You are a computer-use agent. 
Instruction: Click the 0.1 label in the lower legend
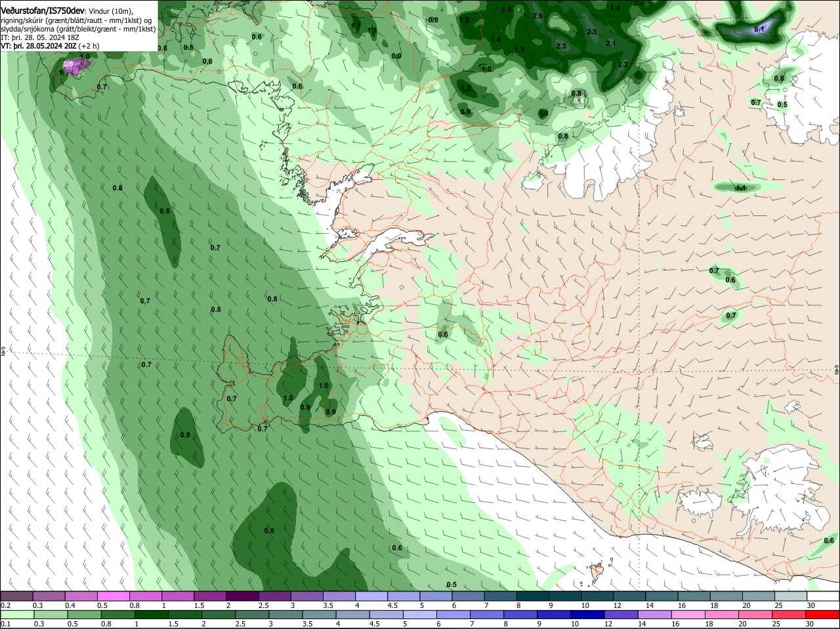(6, 624)
